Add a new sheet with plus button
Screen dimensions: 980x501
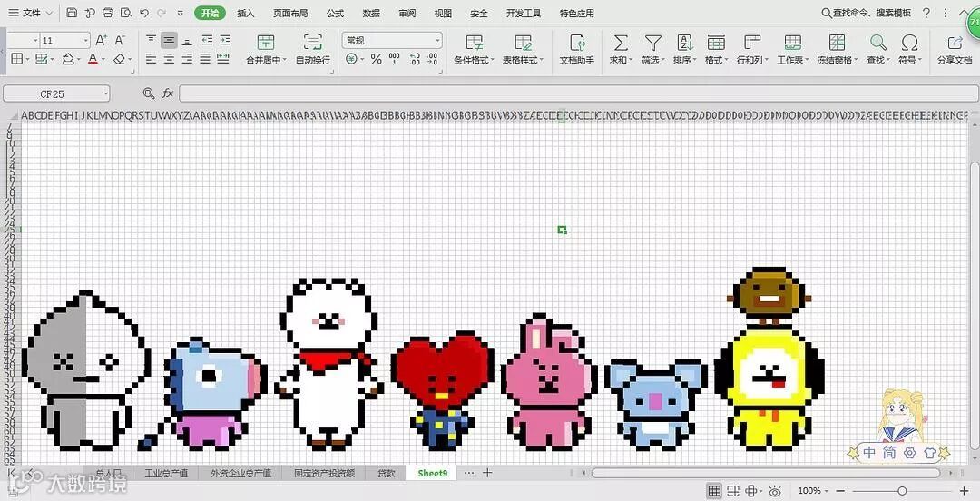(487, 473)
